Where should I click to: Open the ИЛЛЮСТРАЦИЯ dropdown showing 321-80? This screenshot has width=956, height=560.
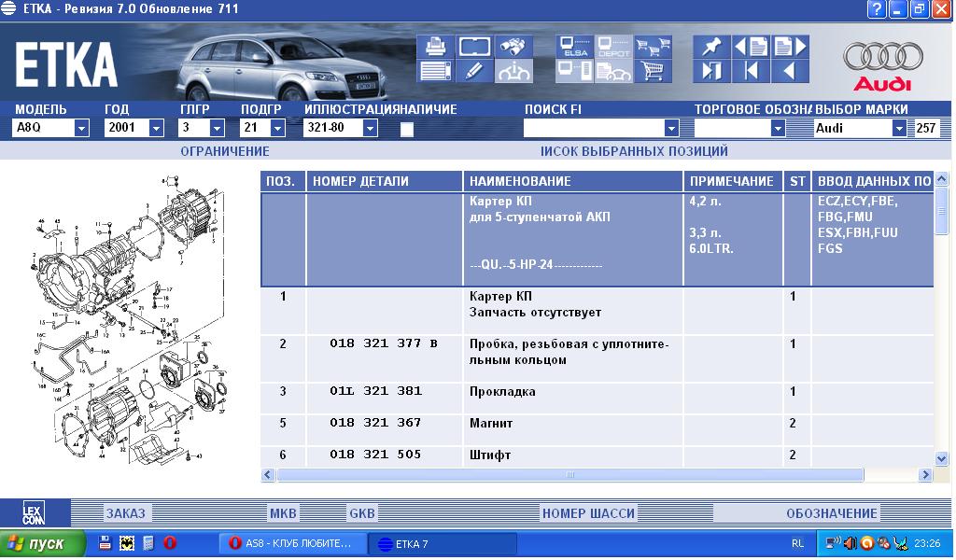pyautogui.click(x=370, y=129)
